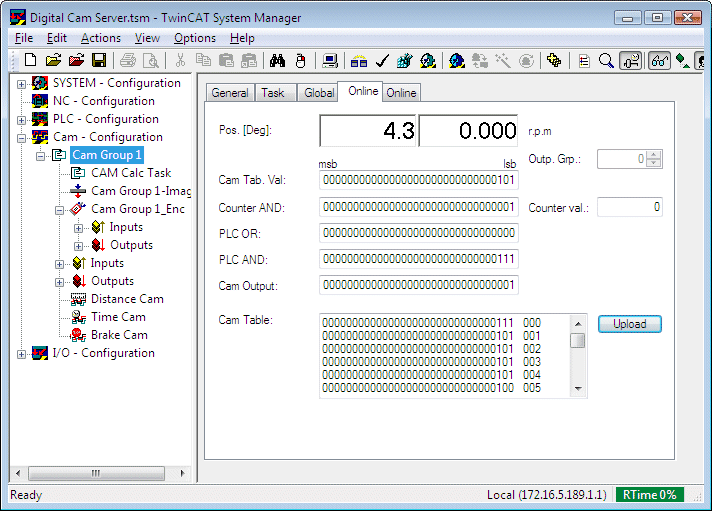Expand SYSTEM - Configuration tree node

21,84
